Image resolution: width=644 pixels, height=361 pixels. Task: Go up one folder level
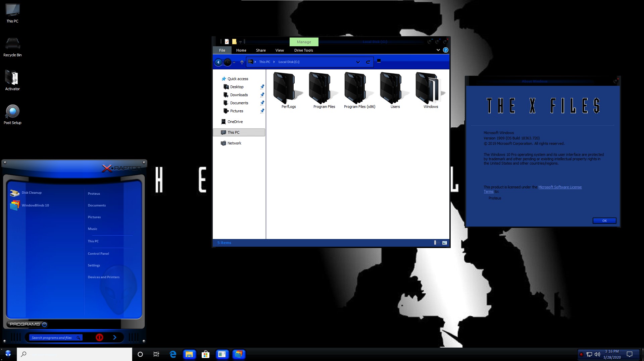pos(242,62)
